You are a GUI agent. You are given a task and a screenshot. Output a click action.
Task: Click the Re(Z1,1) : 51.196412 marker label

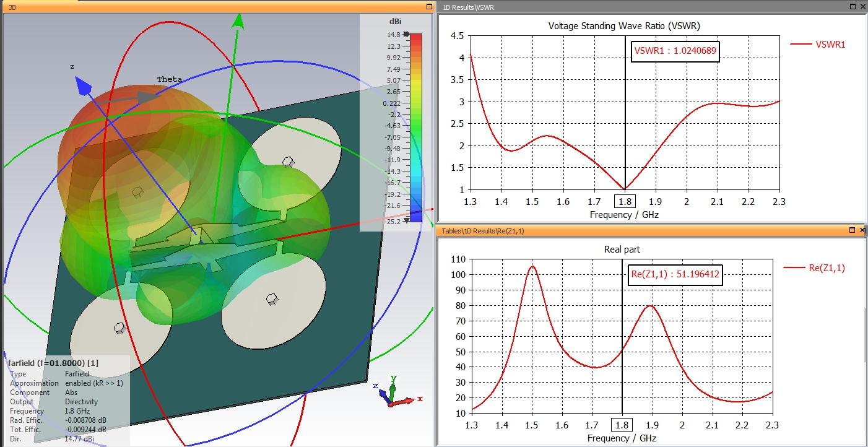tap(675, 276)
